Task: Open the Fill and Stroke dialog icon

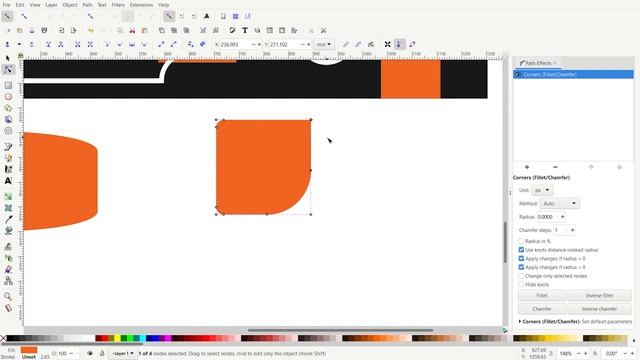Action: point(232,31)
